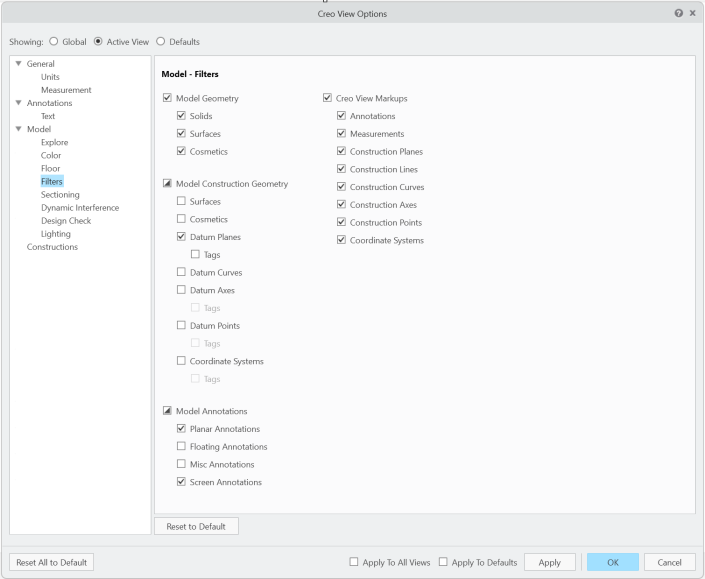This screenshot has height=579, width=705.
Task: Open the Color page under Model
Action: (x=51, y=155)
